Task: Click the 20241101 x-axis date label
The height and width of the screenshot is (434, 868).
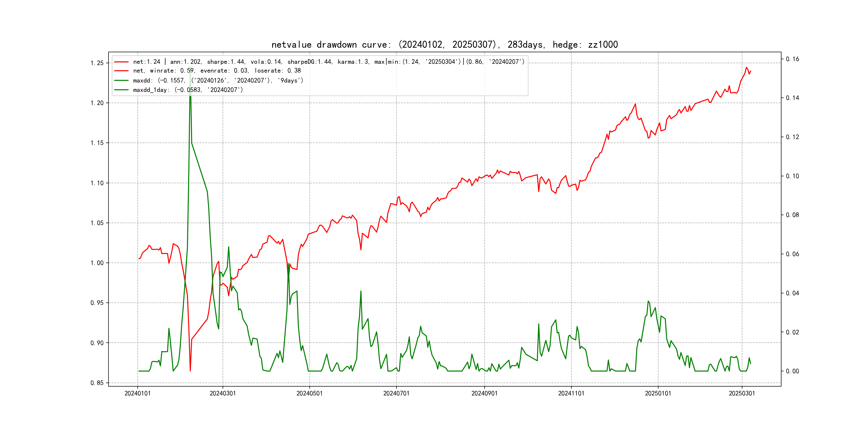Action: click(x=571, y=394)
